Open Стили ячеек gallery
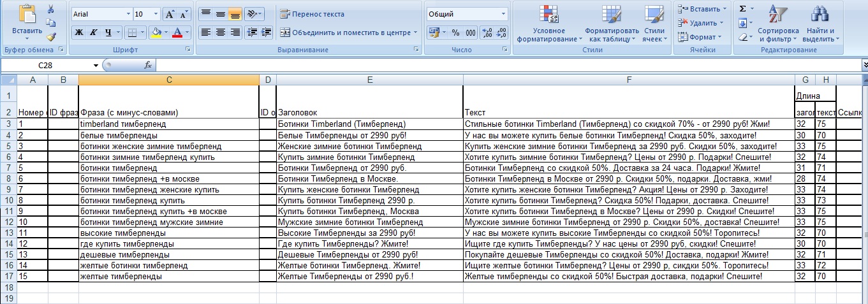The image size is (868, 304). pyautogui.click(x=654, y=24)
